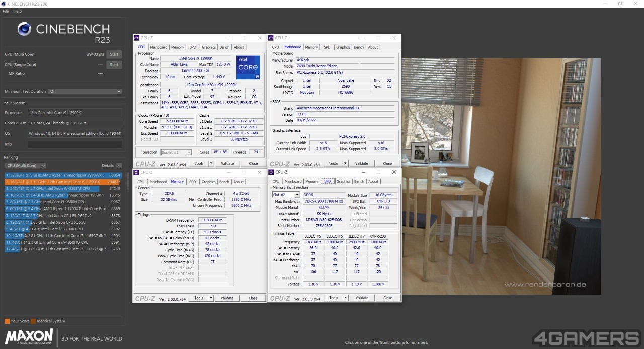Click the Your Score orange legend swatch

coord(7,321)
